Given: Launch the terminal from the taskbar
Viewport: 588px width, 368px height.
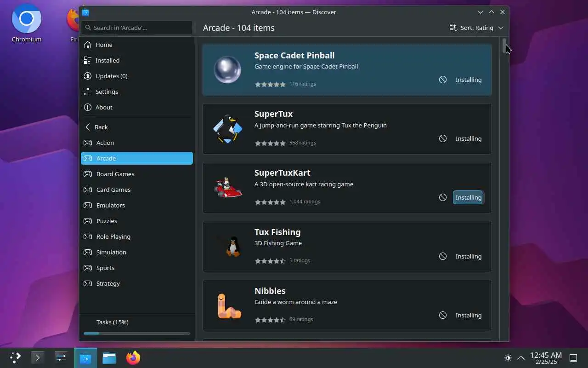Looking at the screenshot, I should [38, 358].
